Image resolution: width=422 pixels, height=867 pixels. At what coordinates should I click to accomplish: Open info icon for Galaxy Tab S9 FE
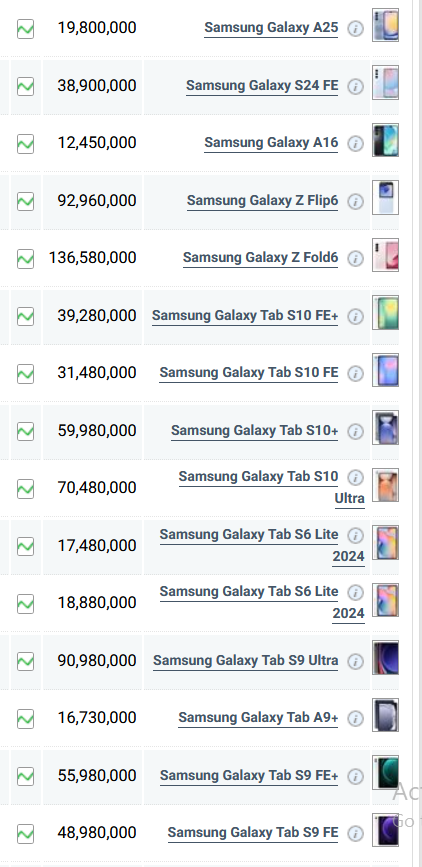[x=356, y=833]
